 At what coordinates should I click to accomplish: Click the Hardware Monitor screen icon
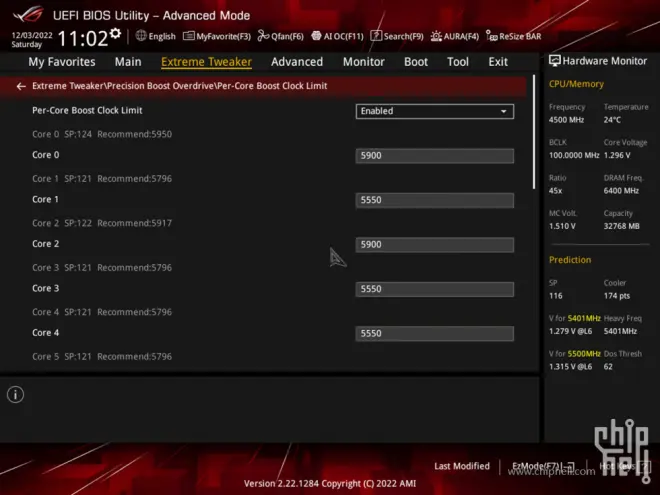pos(554,61)
